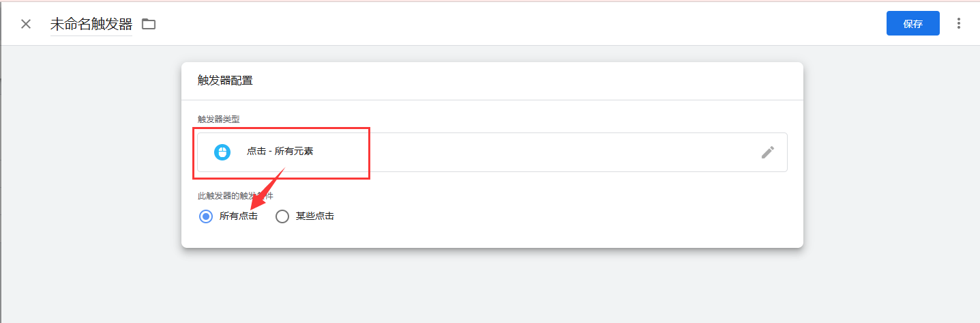Image resolution: width=980 pixels, height=323 pixels.
Task: Click the gray background below the card
Action: pyautogui.click(x=491, y=287)
